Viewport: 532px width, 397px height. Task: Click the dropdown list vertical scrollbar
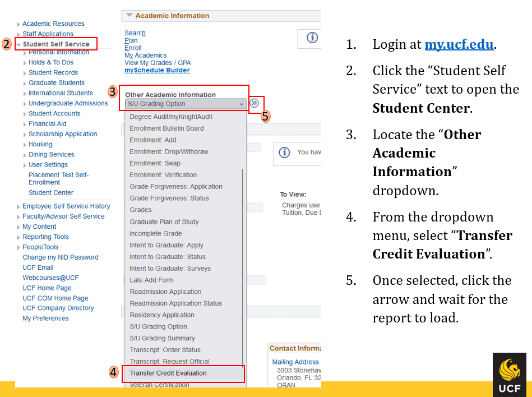point(243,268)
